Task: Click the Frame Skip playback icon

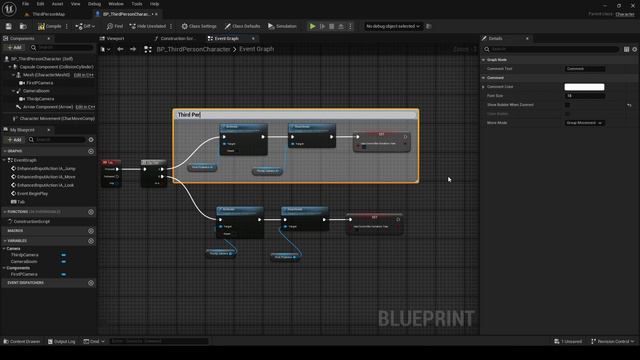Action: point(322,26)
